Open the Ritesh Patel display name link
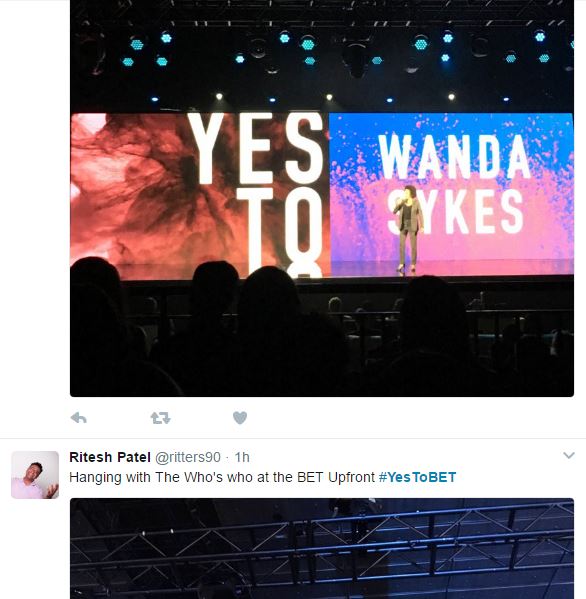 point(110,457)
